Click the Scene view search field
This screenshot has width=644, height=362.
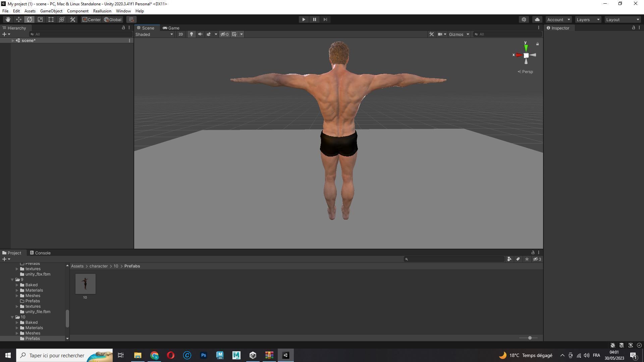click(x=507, y=34)
